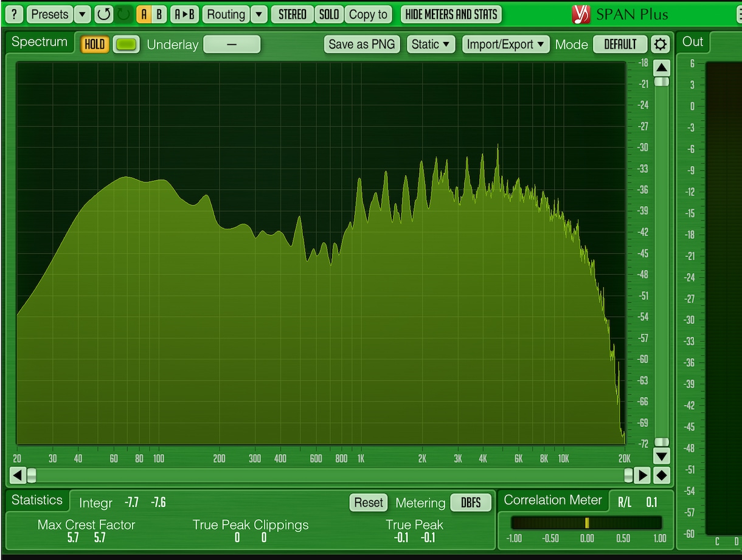Click the correlation meter bar

tap(586, 523)
